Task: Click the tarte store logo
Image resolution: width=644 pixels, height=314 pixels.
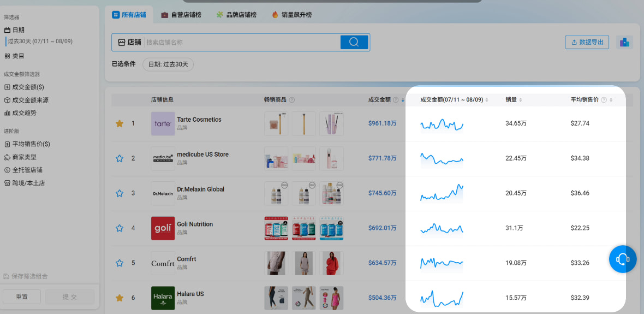Action: click(x=163, y=124)
